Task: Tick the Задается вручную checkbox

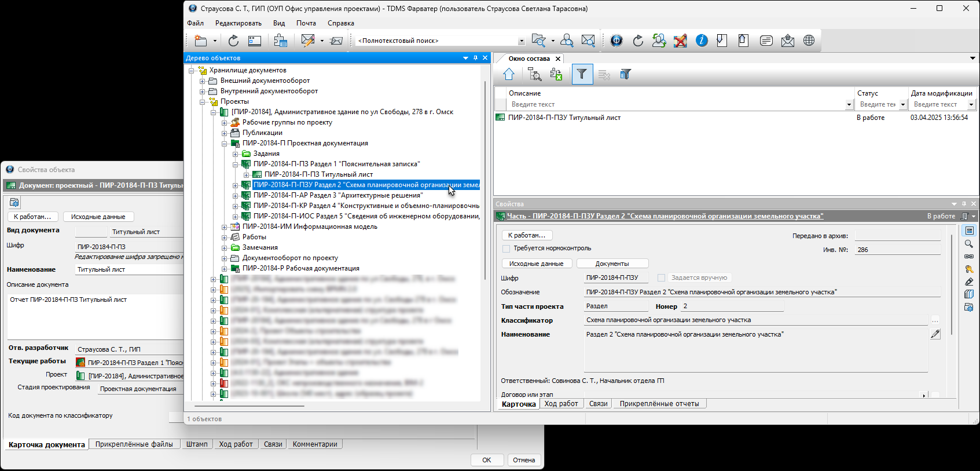Action: (661, 278)
